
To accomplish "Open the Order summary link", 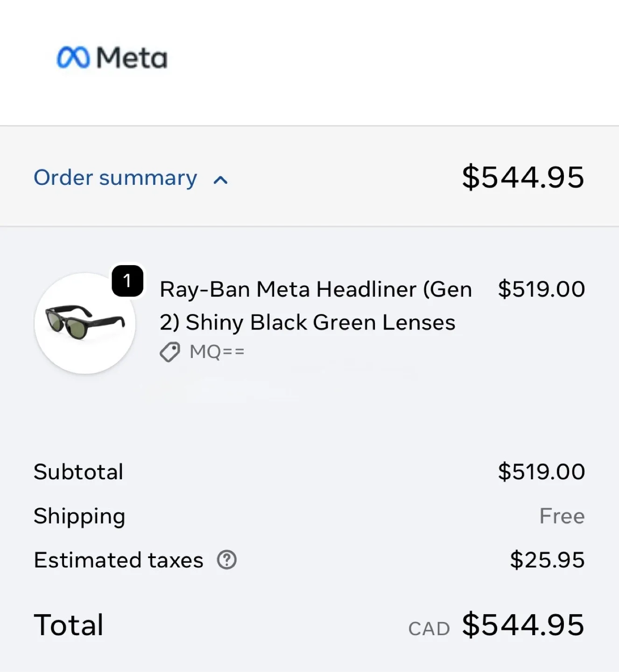I will point(115,178).
